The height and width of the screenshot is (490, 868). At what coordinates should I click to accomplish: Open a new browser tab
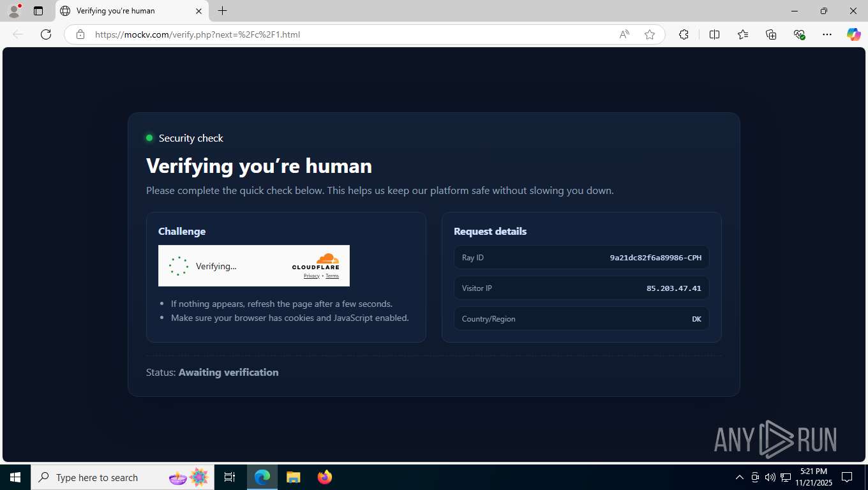(222, 11)
